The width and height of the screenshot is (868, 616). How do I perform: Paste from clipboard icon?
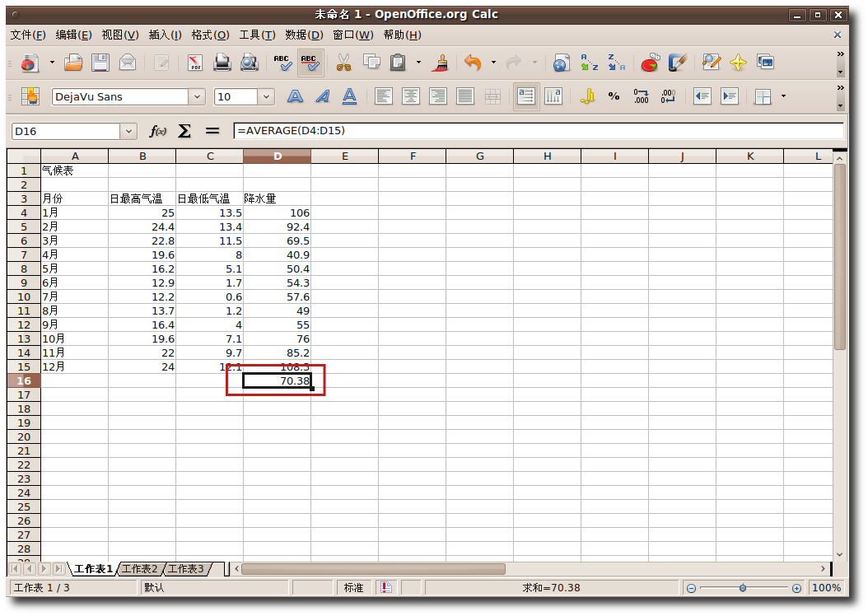(398, 63)
